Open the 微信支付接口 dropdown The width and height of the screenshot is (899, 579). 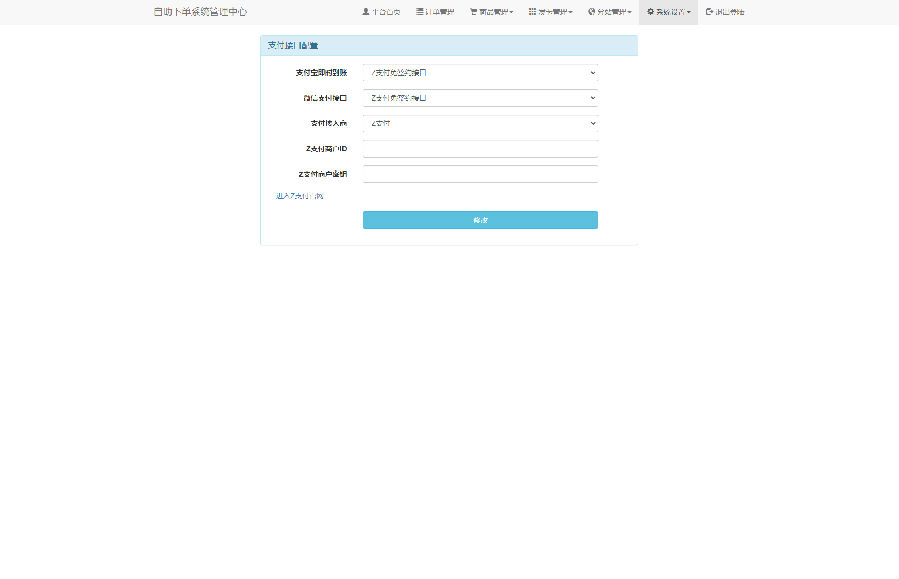[480, 98]
